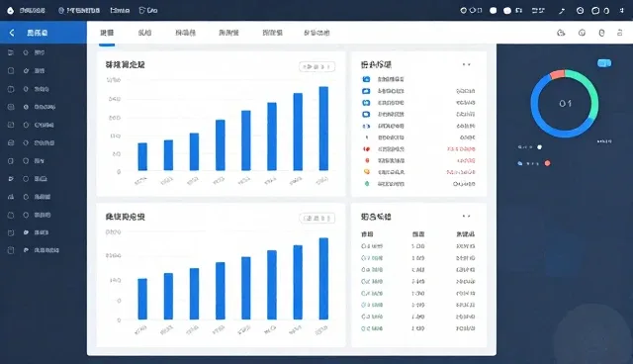Click the droplet logo in the top bar
Screen dimensions: 633x364
pos(11,11)
